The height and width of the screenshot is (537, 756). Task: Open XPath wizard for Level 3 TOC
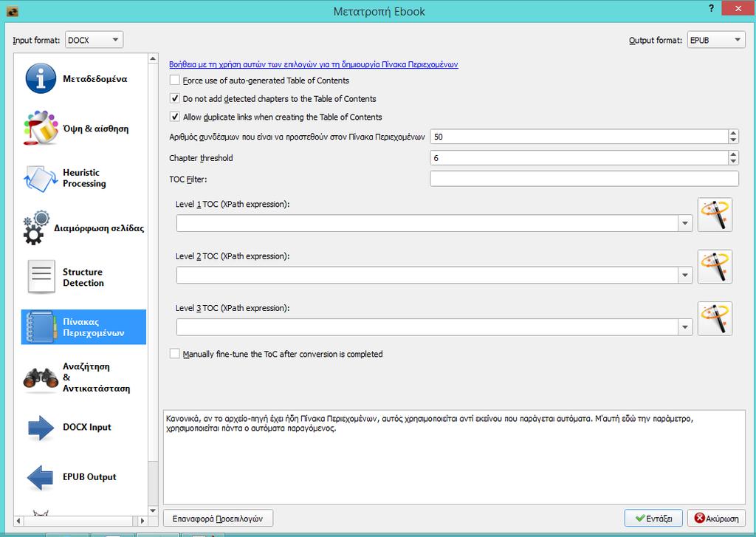(715, 318)
